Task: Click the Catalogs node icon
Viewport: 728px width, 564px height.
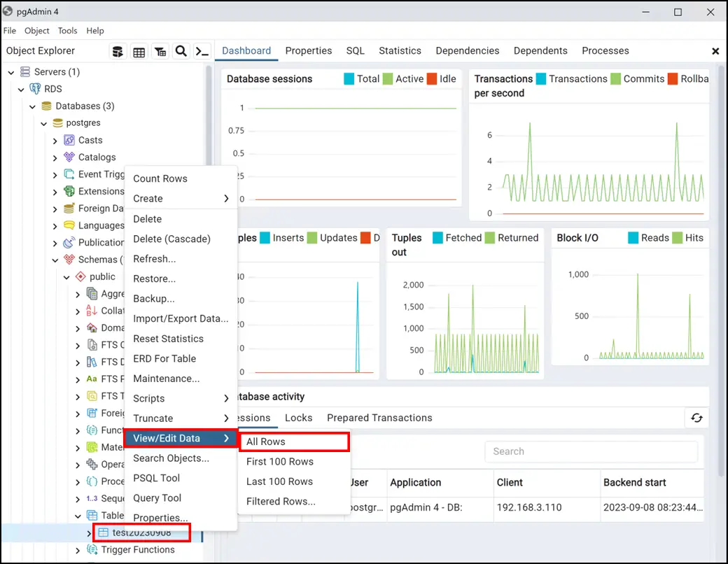Action: click(x=69, y=157)
